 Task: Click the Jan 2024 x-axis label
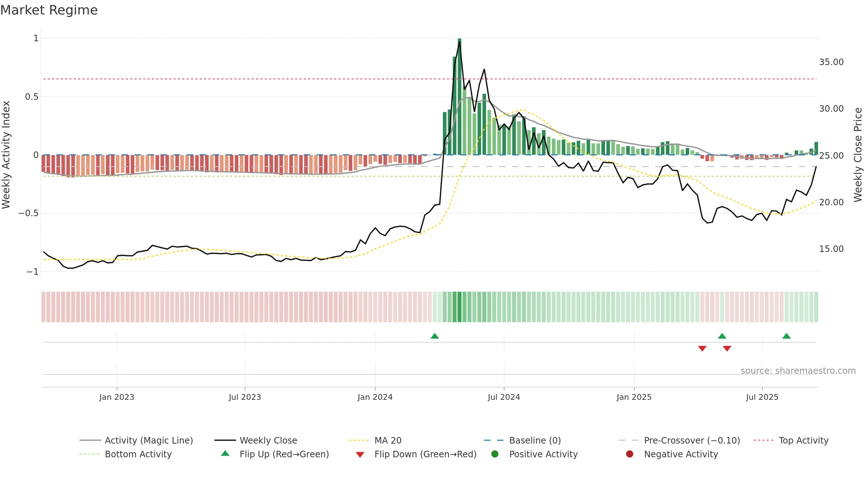[375, 397]
